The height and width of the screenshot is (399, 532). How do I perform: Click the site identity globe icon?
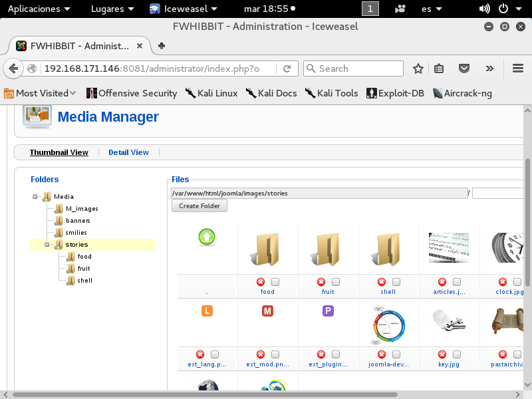coord(32,68)
